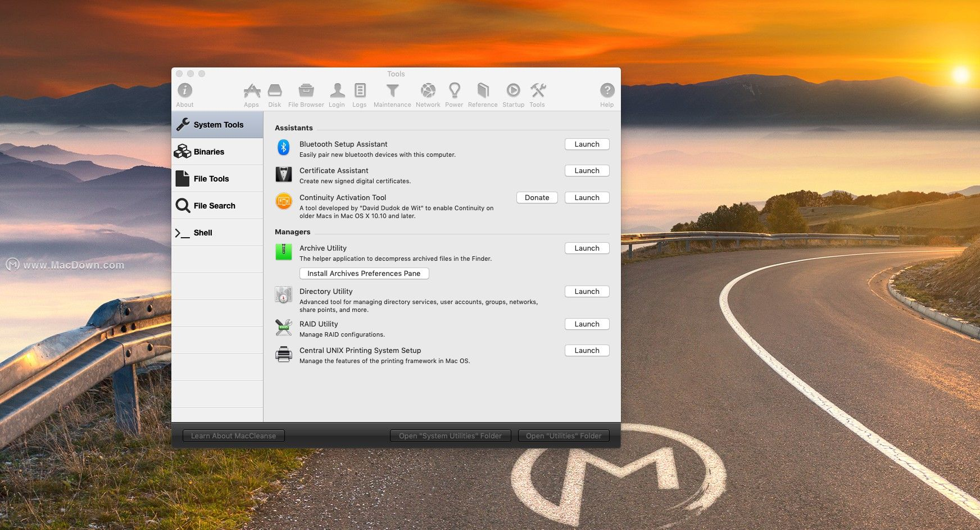Click "Manage RAID configurations." description

[x=342, y=335]
